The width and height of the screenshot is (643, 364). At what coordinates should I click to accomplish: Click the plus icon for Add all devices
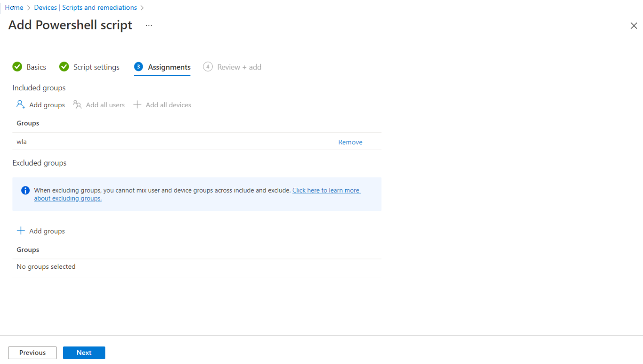pos(137,105)
